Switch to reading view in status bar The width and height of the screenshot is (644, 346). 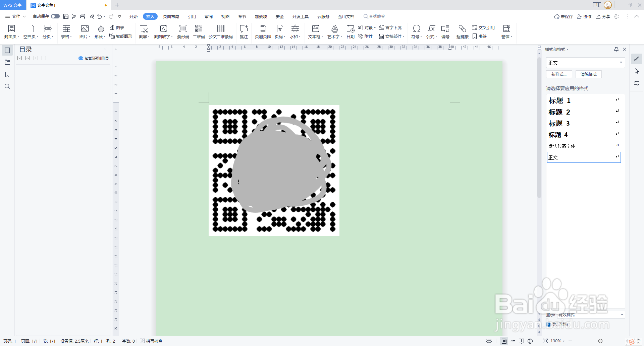click(522, 341)
